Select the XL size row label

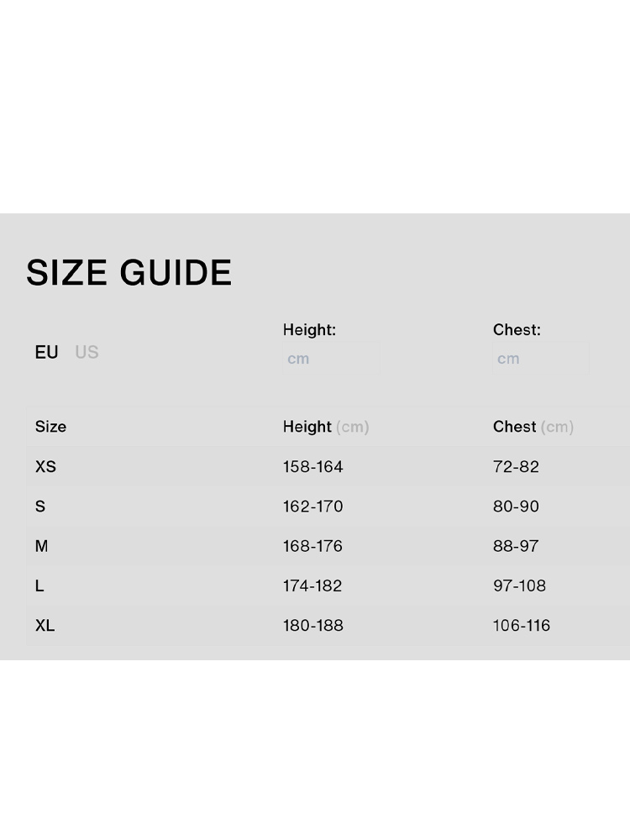click(45, 625)
